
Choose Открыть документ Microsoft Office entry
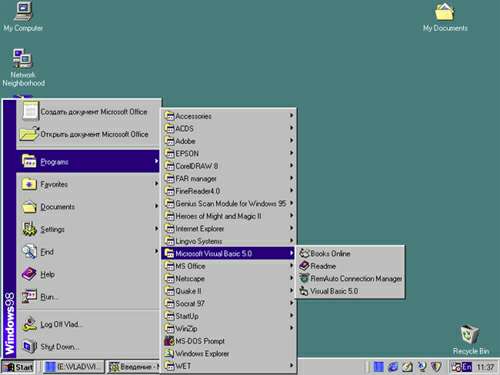pos(88,134)
